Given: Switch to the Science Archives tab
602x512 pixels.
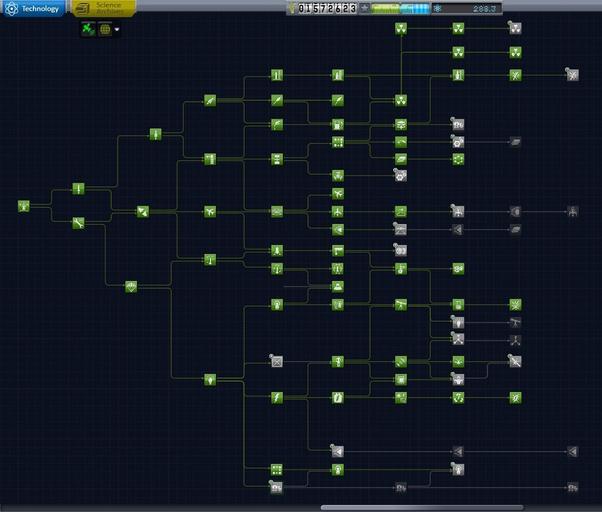Looking at the screenshot, I should 104,8.
